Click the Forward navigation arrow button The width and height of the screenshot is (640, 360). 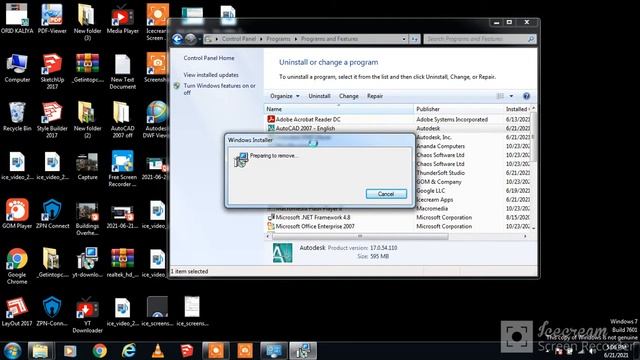click(x=190, y=39)
